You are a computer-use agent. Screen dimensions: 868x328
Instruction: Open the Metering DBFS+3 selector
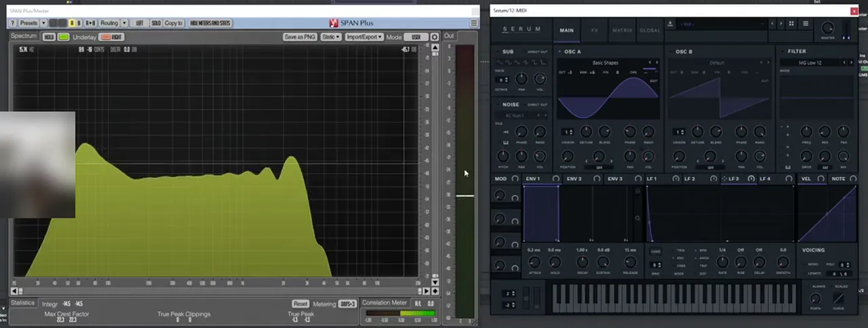pyautogui.click(x=348, y=304)
